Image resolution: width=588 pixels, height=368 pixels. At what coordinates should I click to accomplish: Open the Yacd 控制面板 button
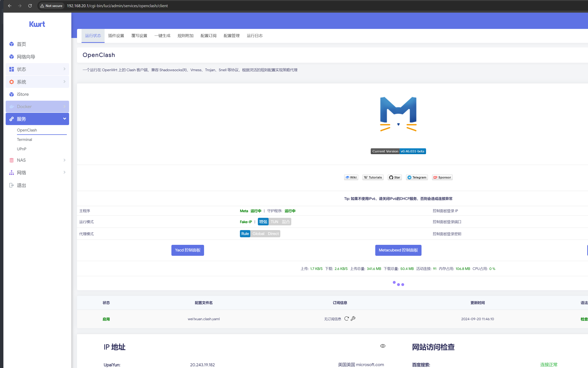coord(187,250)
